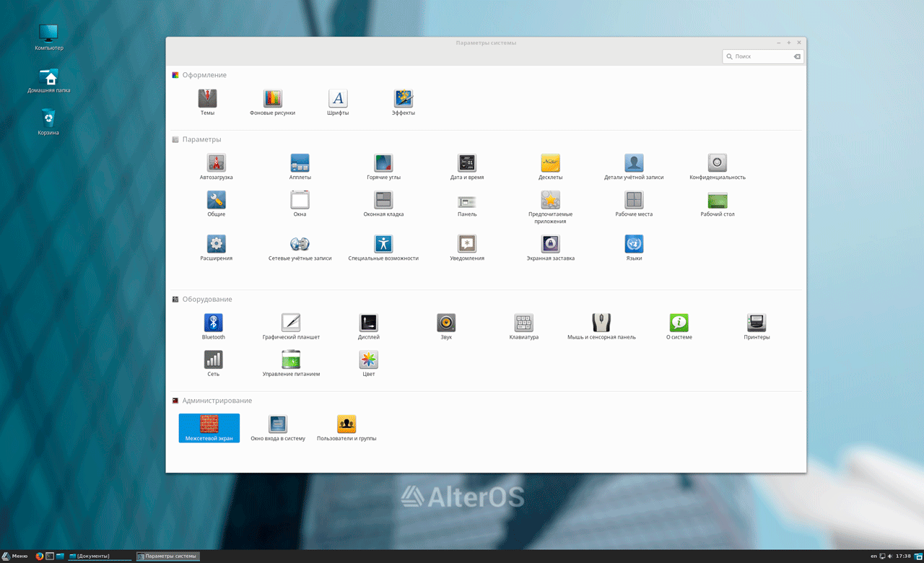Image resolution: width=924 pixels, height=563 pixels.
Task: Click the window list icon beside the clock
Action: (918, 556)
